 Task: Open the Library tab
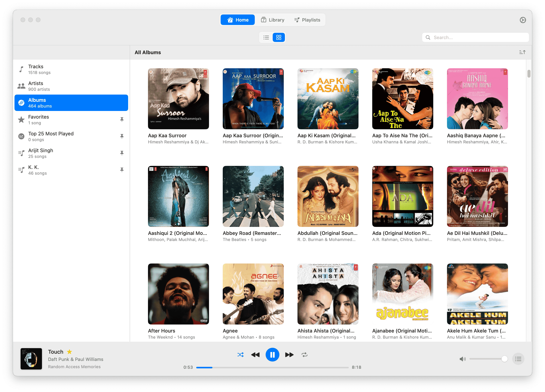[x=273, y=20]
